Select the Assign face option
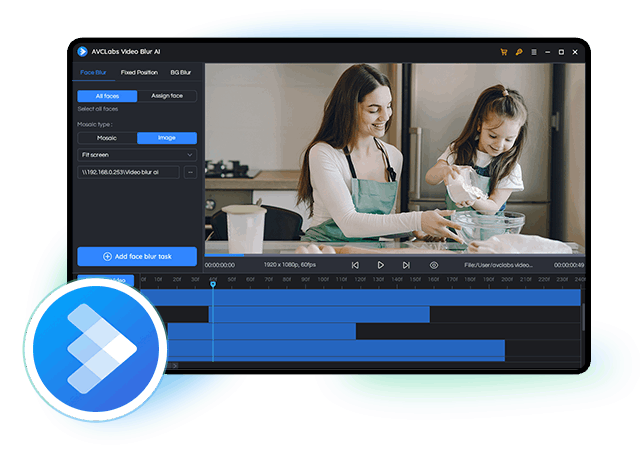 (x=167, y=96)
